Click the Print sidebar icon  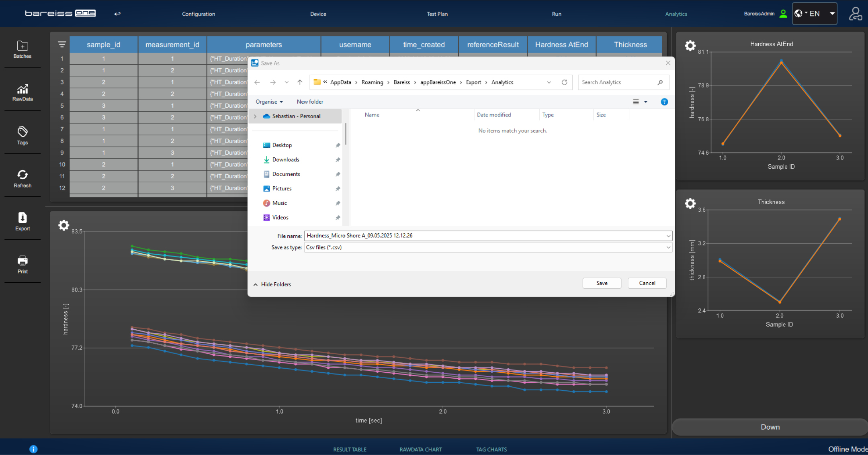(23, 265)
